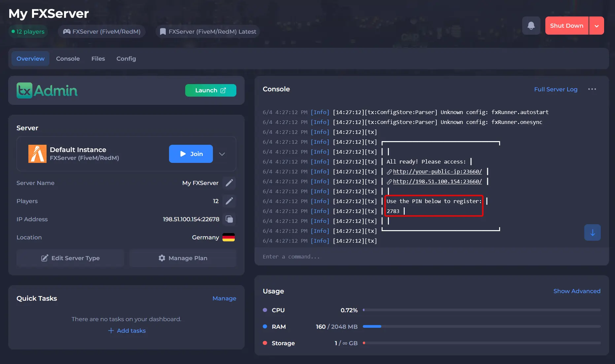Click Show Advanced in Usage
Image resolution: width=615 pixels, height=364 pixels.
[577, 291]
